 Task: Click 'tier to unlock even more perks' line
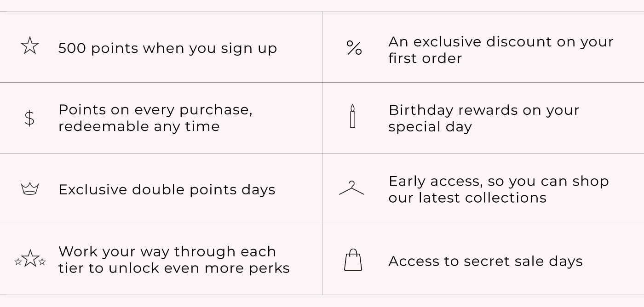click(174, 268)
